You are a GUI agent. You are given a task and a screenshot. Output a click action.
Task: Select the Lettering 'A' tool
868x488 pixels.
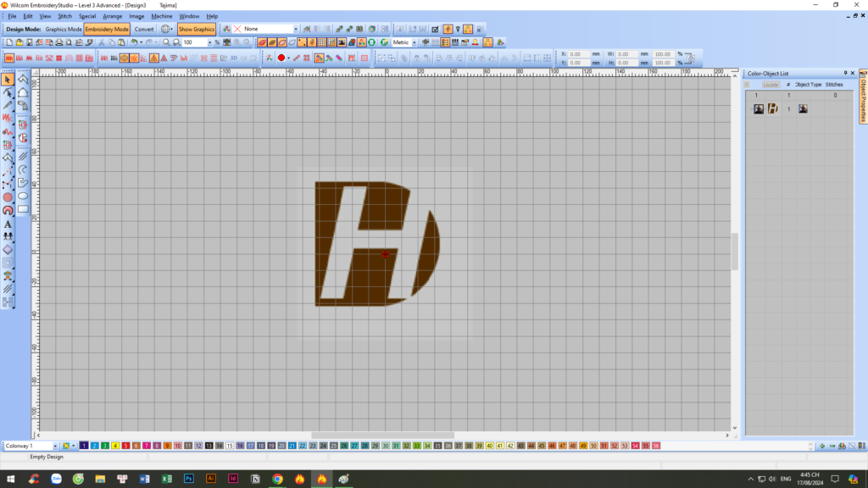[x=8, y=225]
